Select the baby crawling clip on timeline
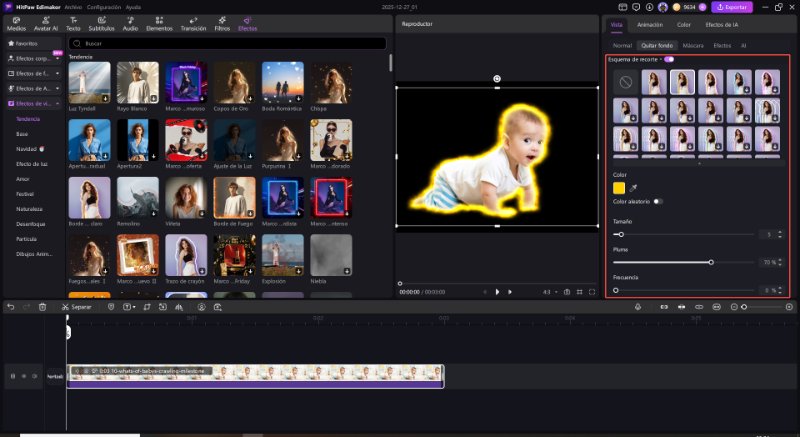This screenshot has height=437, width=800. click(x=255, y=376)
